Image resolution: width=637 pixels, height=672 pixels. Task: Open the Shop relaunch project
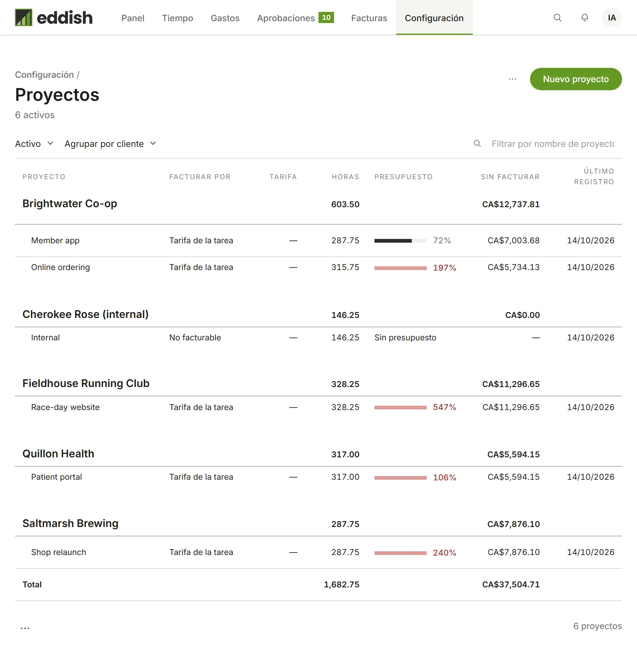coord(59,552)
